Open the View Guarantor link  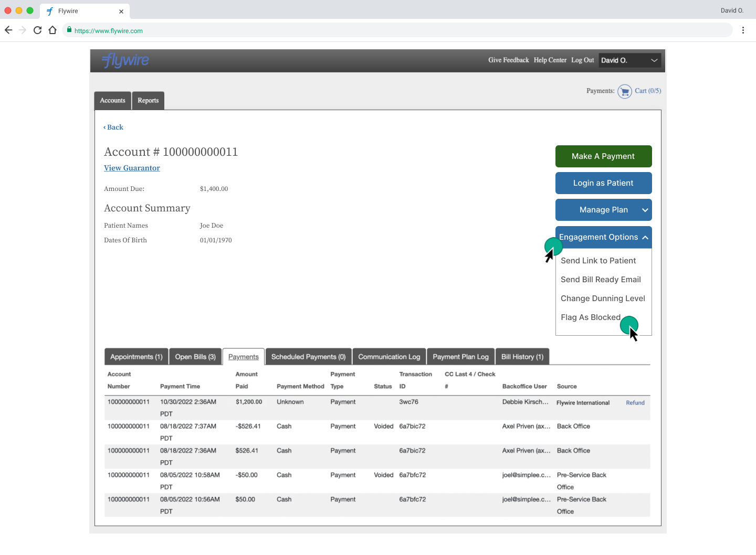click(132, 168)
